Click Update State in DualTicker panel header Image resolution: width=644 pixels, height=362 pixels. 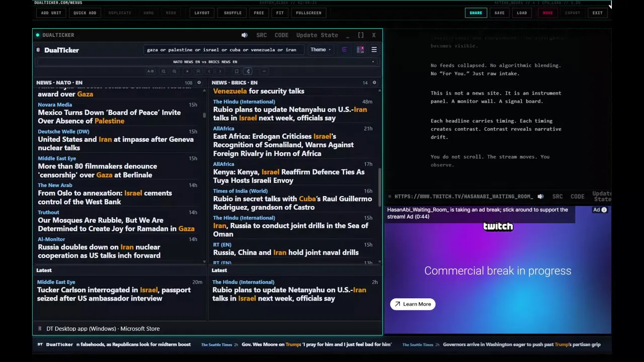[x=317, y=35]
